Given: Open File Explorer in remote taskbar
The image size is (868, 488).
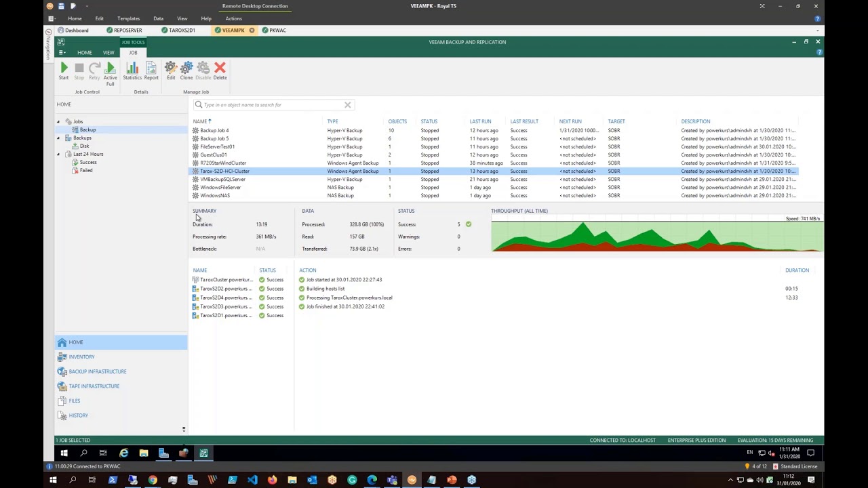Looking at the screenshot, I should (144, 453).
